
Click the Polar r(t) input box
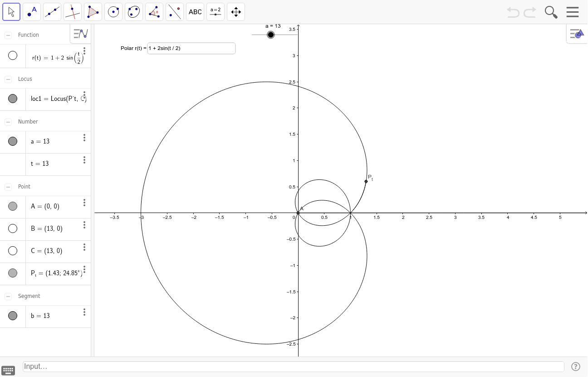pyautogui.click(x=191, y=48)
